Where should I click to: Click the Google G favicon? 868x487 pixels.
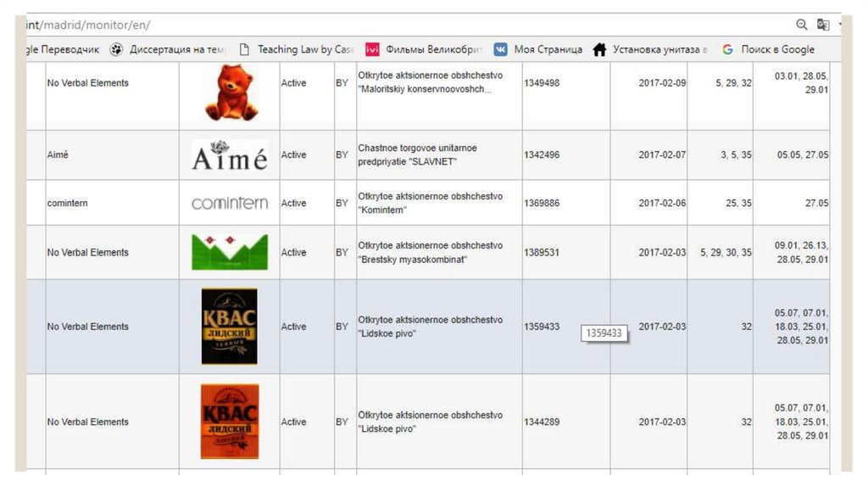pyautogui.click(x=727, y=49)
